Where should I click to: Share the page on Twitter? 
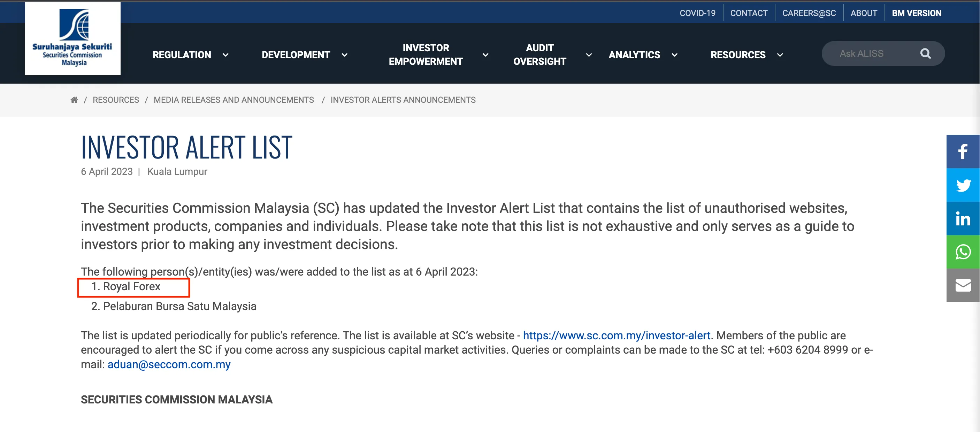(963, 185)
